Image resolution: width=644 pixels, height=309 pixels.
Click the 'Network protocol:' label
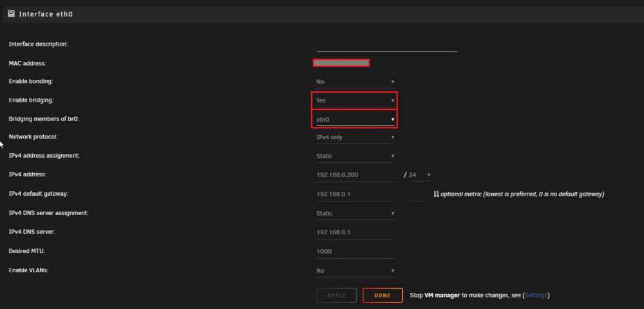point(33,137)
